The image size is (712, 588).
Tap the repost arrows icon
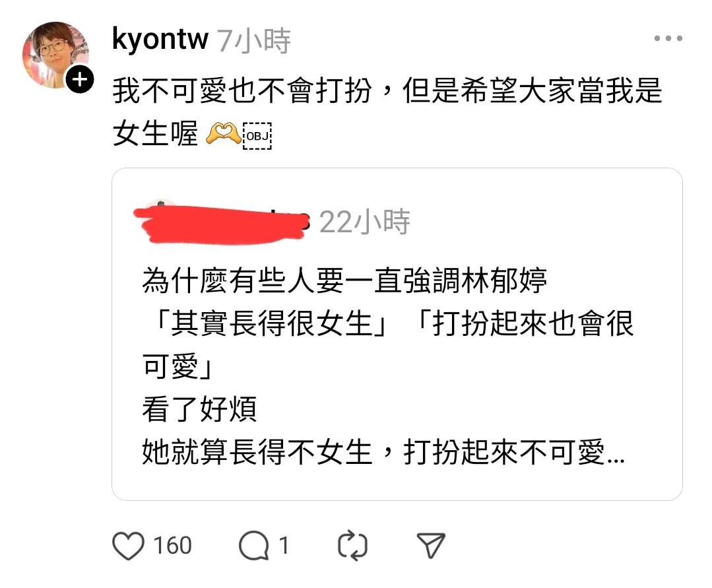[353, 545]
